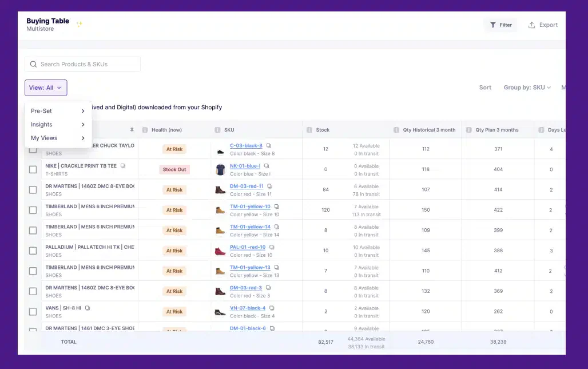Click info icon beside Qty Plan 3 months
The height and width of the screenshot is (369, 588).
click(469, 130)
